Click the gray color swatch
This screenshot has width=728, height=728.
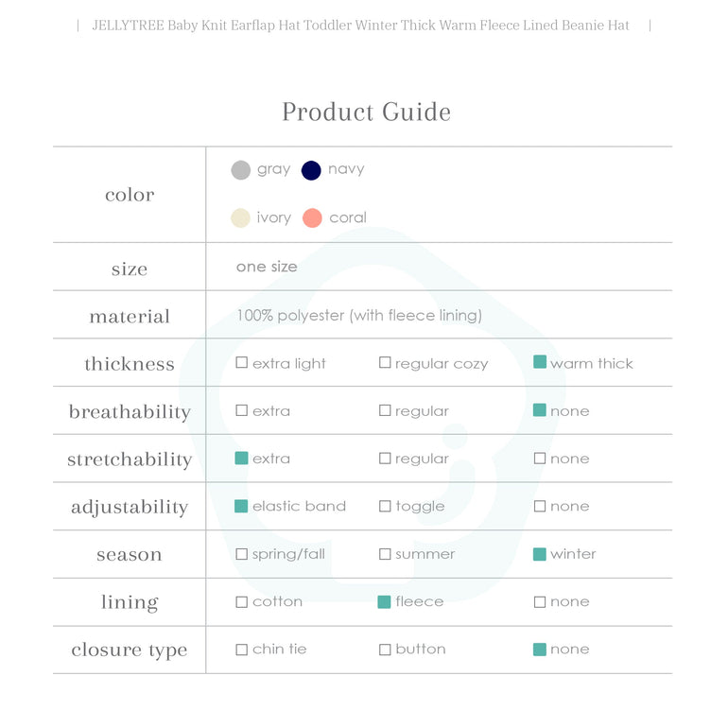[x=241, y=170]
